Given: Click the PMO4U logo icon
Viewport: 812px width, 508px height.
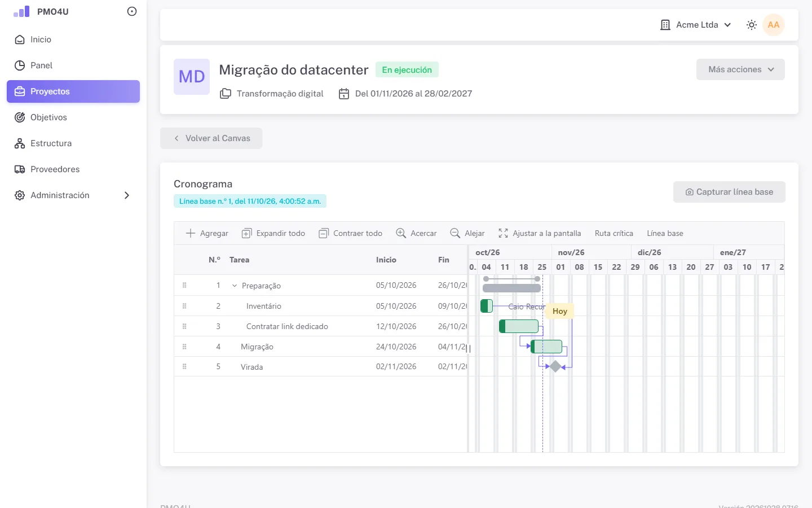Looking at the screenshot, I should coord(21,11).
